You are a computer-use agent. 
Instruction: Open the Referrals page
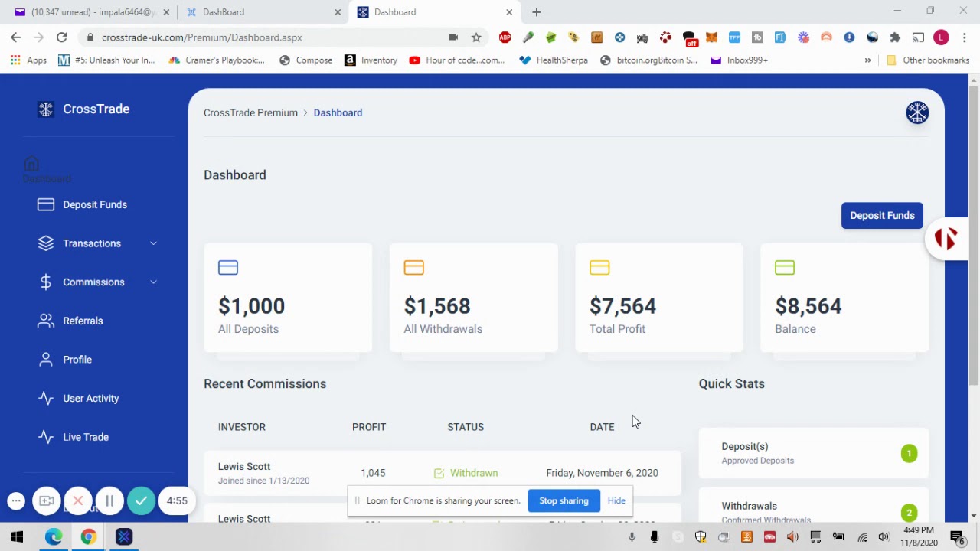pos(70,321)
